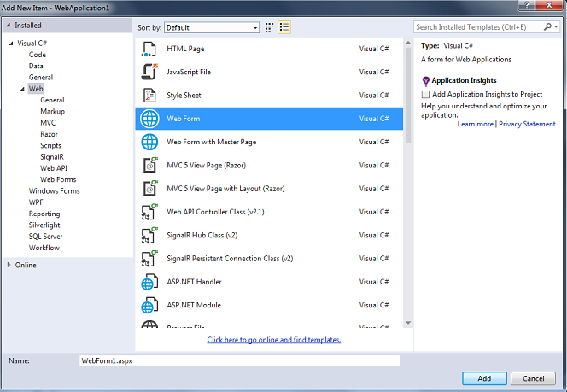
Task: Switch to small icons view
Action: coord(269,27)
